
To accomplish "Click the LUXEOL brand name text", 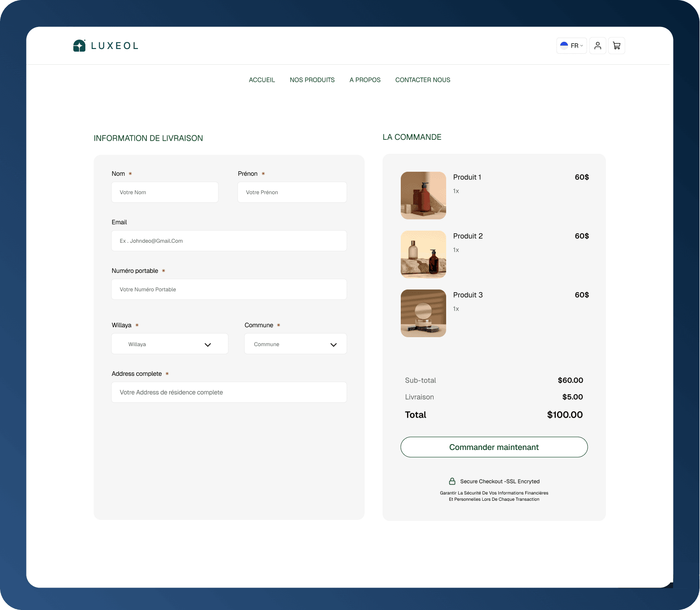I will [x=115, y=46].
